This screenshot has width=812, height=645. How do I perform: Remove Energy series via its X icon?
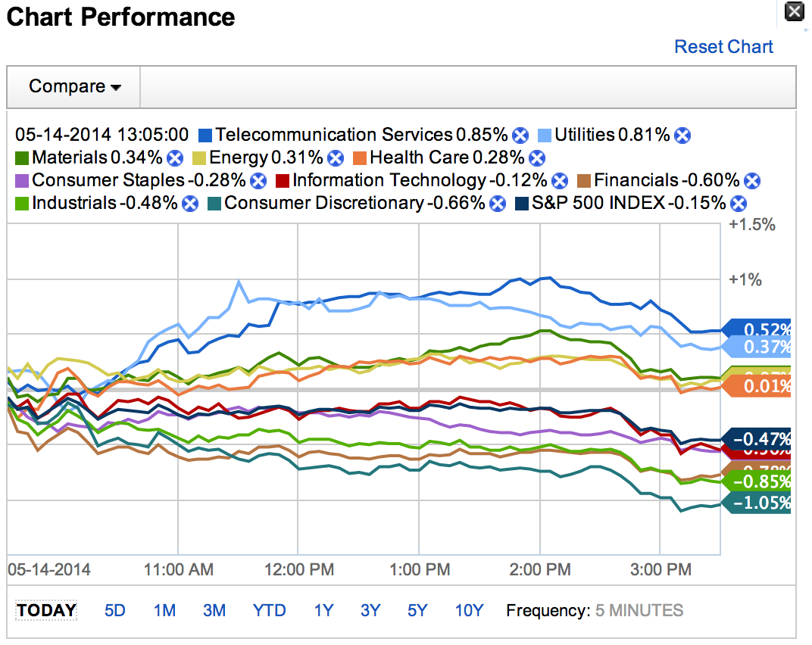335,158
